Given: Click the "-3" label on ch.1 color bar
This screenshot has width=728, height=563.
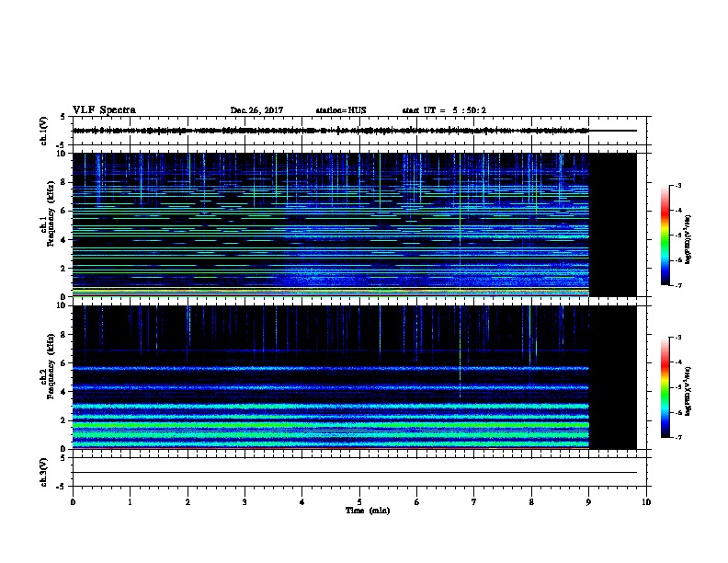Looking at the screenshot, I should pos(677,185).
